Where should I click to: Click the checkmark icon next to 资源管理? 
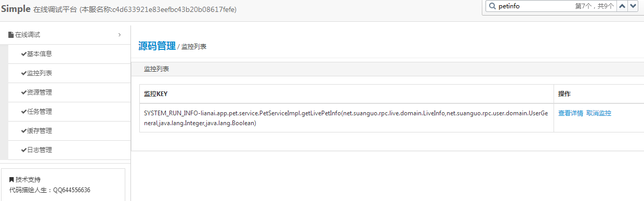click(24, 92)
